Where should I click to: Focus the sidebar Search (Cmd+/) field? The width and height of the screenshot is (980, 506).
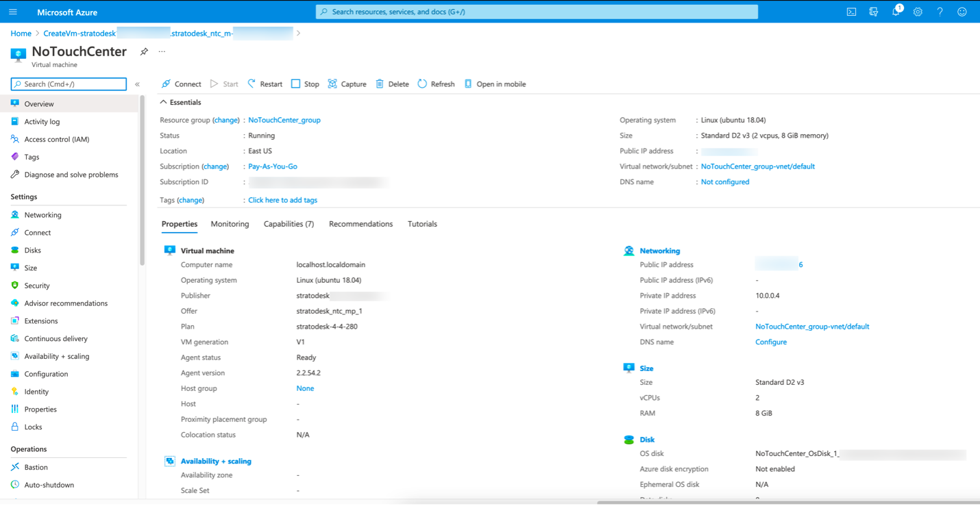[x=69, y=84]
